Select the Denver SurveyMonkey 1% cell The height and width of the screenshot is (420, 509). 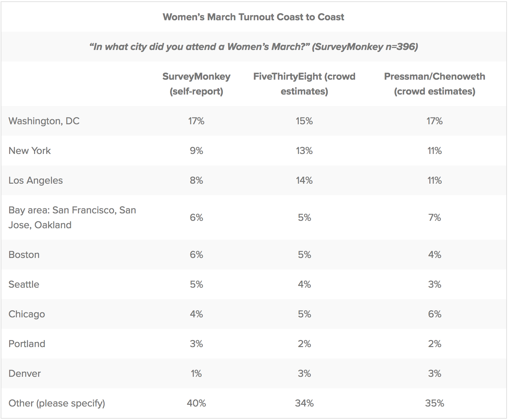point(196,373)
